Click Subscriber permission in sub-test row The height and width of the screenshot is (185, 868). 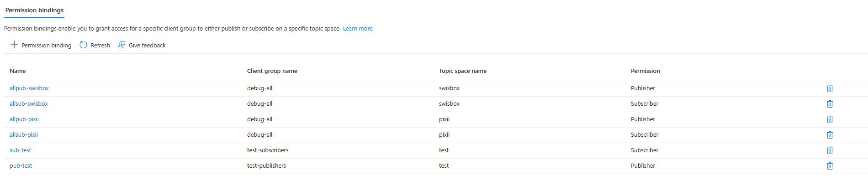coord(645,150)
